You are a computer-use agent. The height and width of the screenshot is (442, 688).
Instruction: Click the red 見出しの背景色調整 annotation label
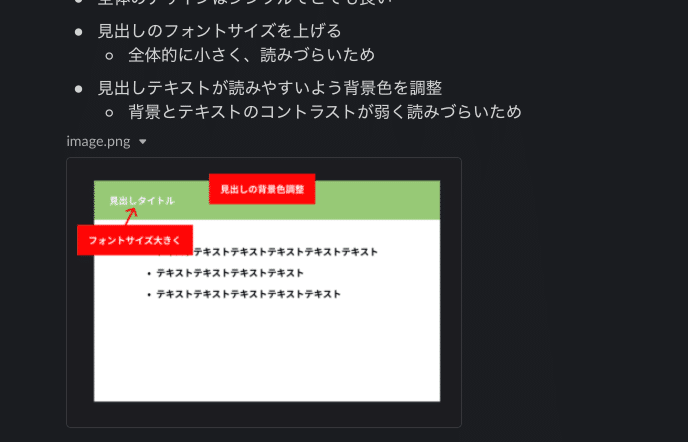click(262, 189)
